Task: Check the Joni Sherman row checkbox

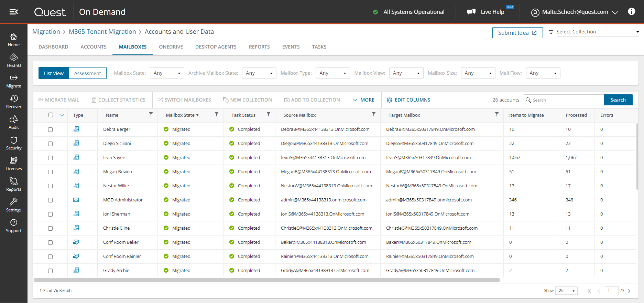Action: (50, 214)
